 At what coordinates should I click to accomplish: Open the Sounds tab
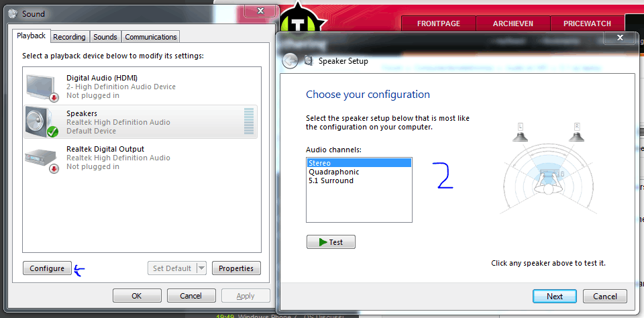[105, 37]
